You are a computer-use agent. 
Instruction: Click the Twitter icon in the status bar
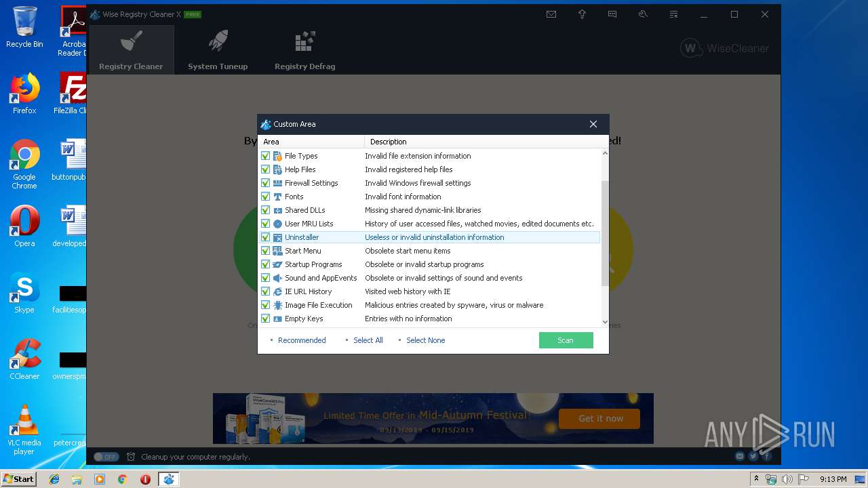[x=753, y=457]
